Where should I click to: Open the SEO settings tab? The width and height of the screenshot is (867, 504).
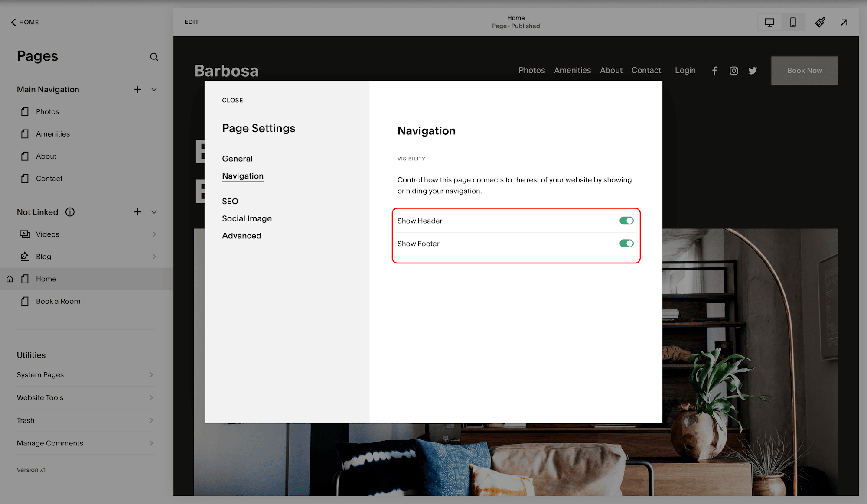click(x=230, y=201)
